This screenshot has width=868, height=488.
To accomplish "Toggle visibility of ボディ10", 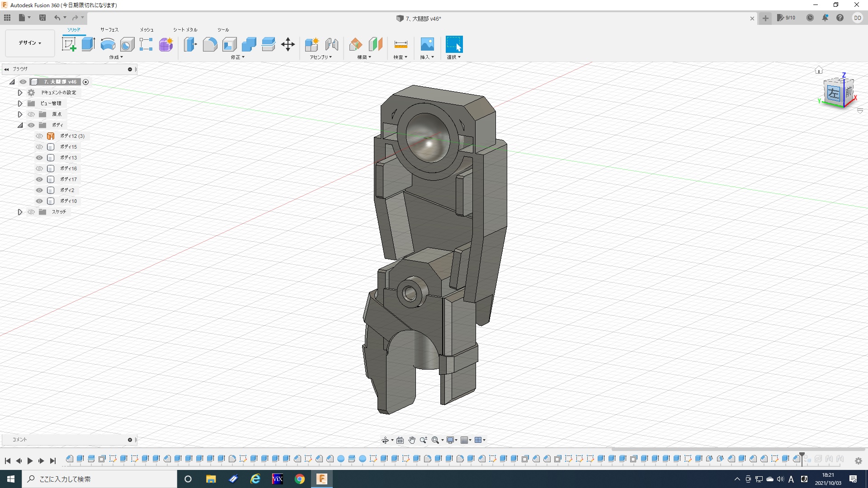I will point(39,201).
